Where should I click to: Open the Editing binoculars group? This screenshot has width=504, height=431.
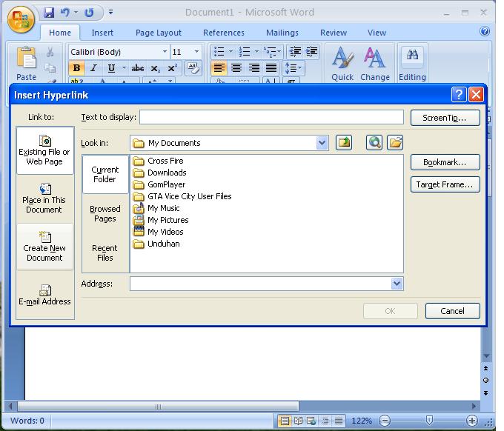pyautogui.click(x=412, y=64)
